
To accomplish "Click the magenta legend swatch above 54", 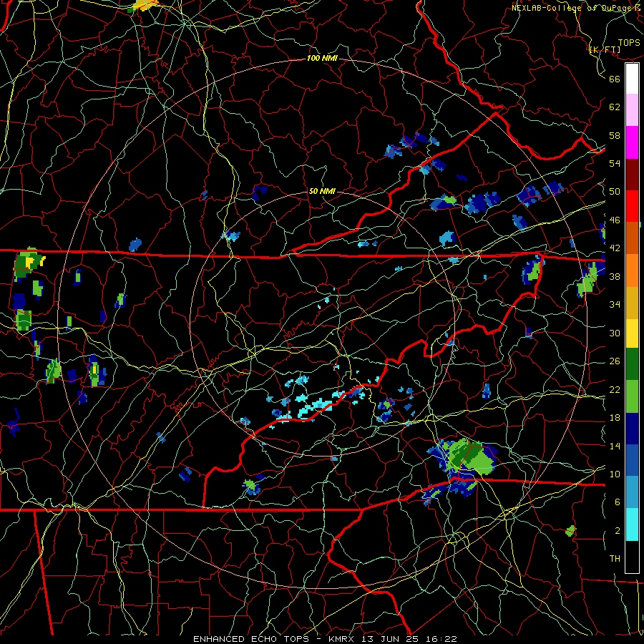I will 632,142.
